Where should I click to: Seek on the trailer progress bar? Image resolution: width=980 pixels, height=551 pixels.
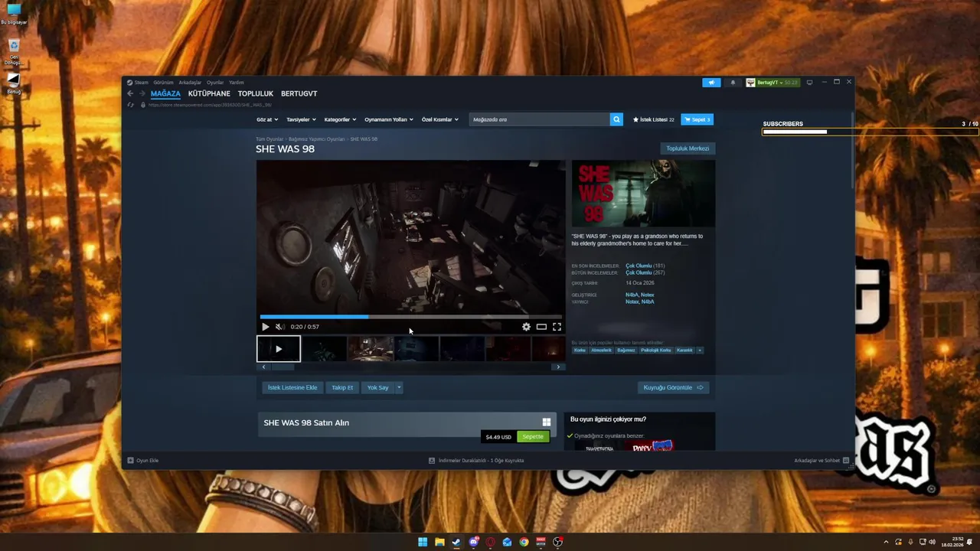coord(410,316)
